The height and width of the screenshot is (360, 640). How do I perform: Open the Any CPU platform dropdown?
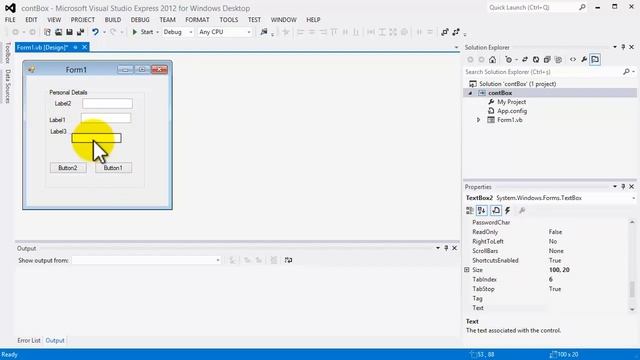click(x=224, y=32)
